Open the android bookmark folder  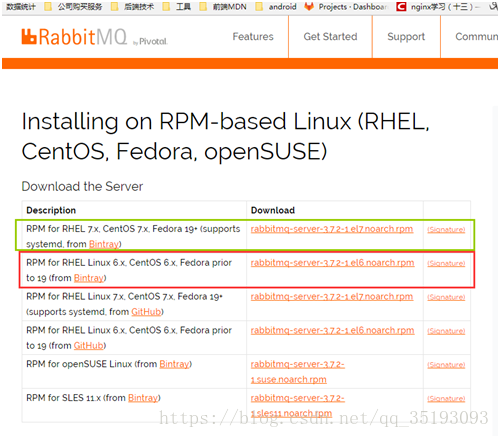click(276, 7)
